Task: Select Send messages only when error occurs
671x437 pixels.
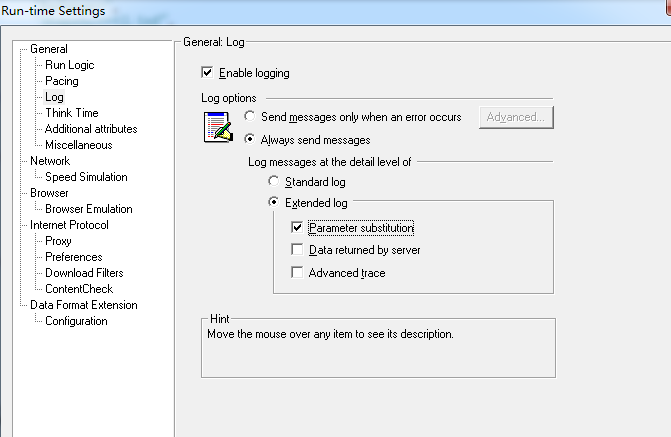Action: click(250, 117)
